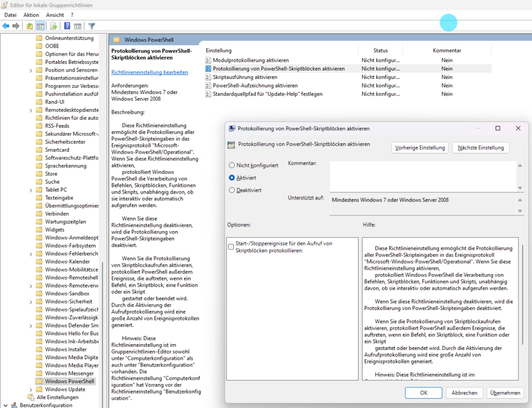Toggle the action pane toolbar icon
This screenshot has width=532, height=408.
tap(77, 26)
